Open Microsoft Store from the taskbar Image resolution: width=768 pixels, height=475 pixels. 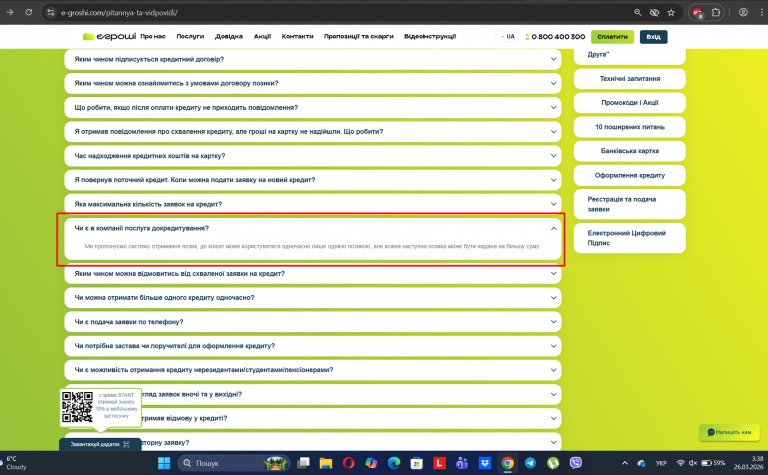pos(417,463)
